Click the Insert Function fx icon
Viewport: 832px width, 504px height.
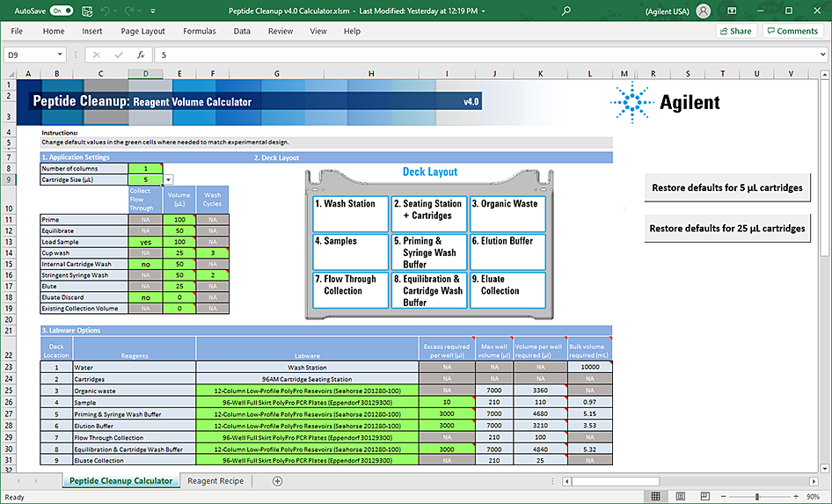(x=141, y=55)
